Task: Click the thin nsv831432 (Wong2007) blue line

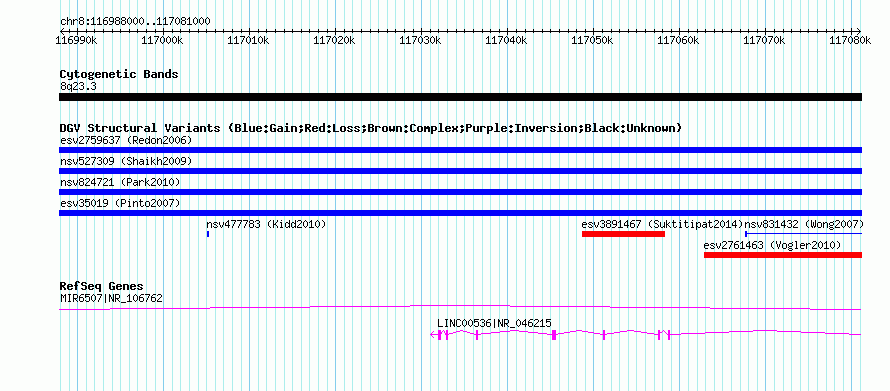Action: pos(803,233)
